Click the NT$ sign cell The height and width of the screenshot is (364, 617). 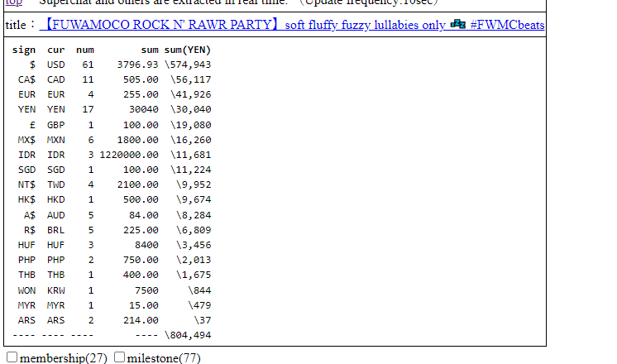click(x=26, y=185)
